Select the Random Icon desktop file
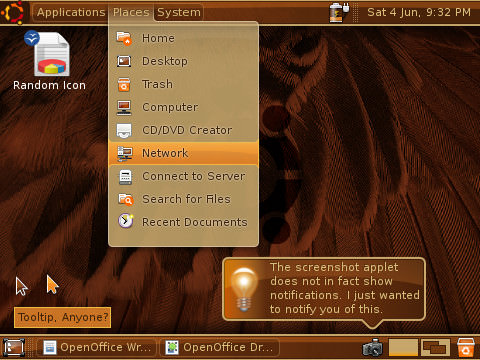 [49, 61]
